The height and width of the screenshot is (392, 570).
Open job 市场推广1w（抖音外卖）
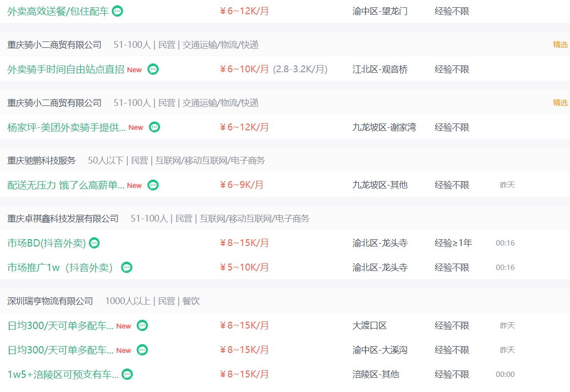click(x=60, y=268)
